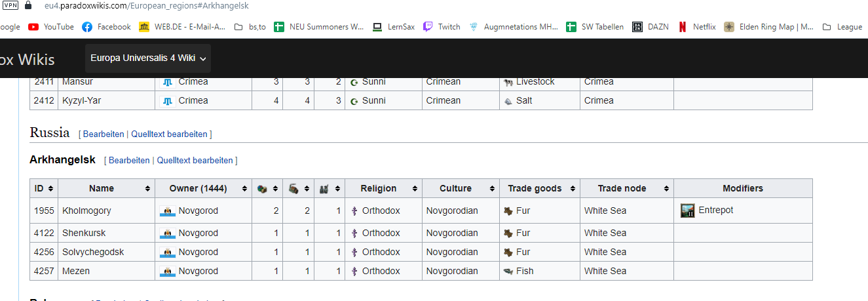Viewport: 868px width, 301px height.
Task: Click the fish trade good icon for Mezen
Action: (508, 271)
